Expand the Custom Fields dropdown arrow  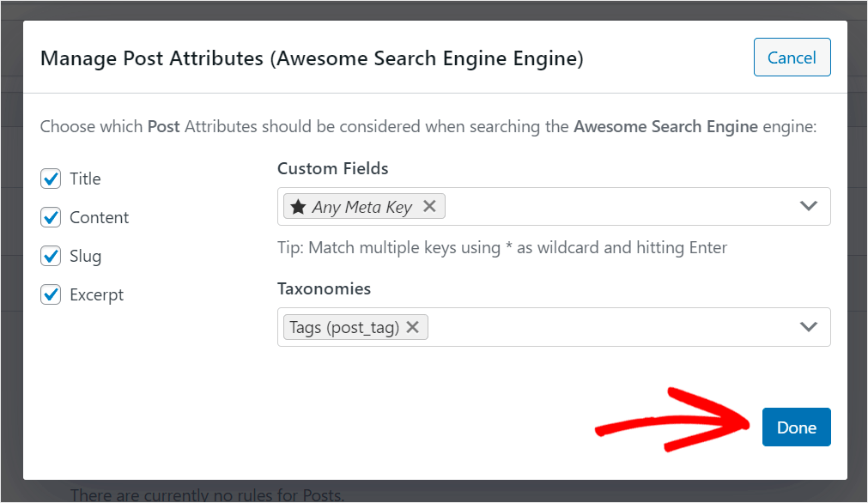click(x=809, y=206)
